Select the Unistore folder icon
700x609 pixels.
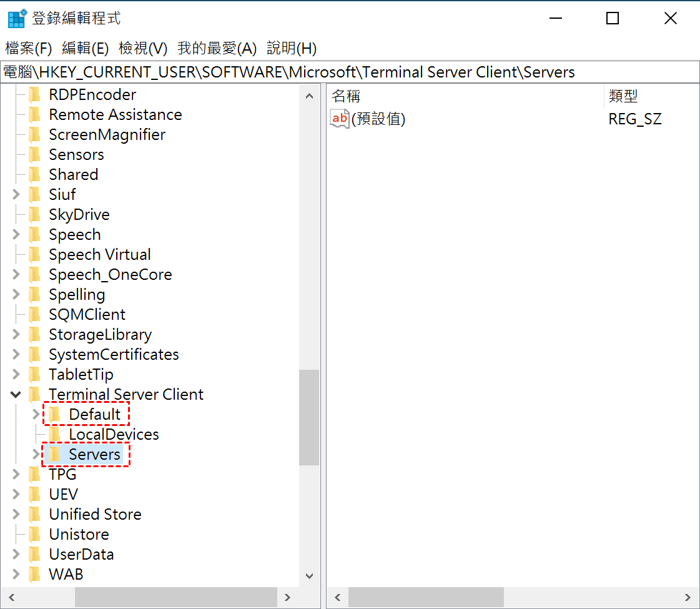pos(35,535)
